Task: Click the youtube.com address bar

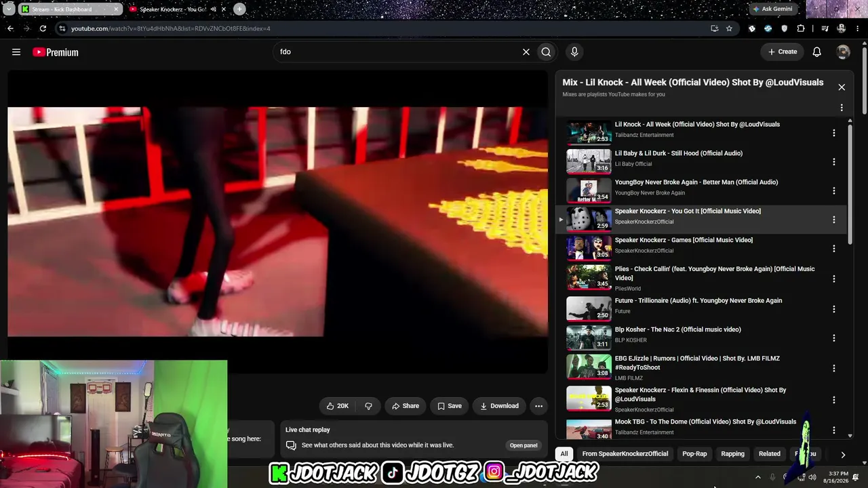Action: (x=380, y=28)
